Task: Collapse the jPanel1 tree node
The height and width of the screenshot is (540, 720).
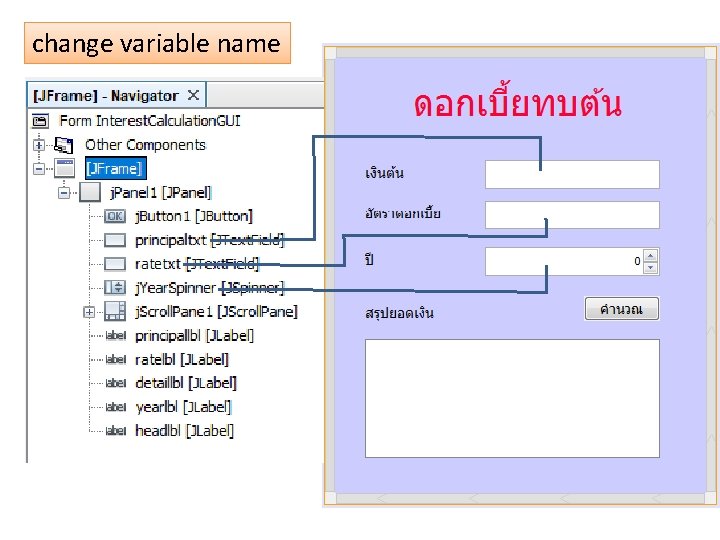Action: click(64, 193)
